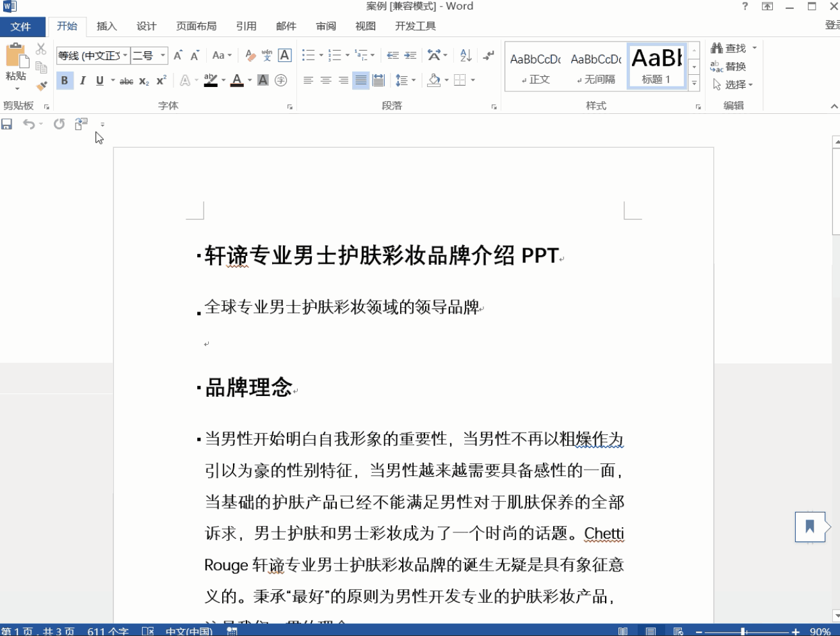Open the font size dropdown
This screenshot has height=636, width=840.
click(162, 55)
